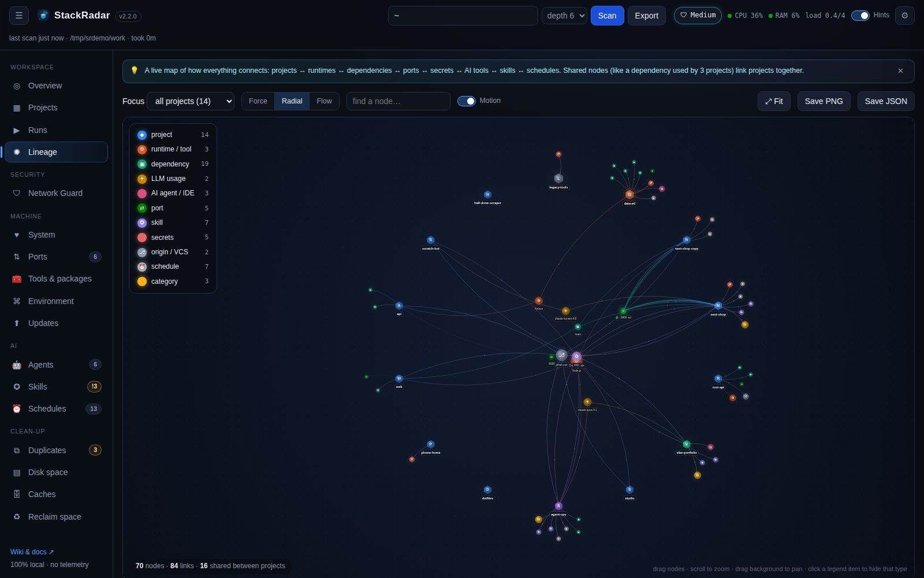
Task: Select the next-shop project node
Action: [x=718, y=306]
